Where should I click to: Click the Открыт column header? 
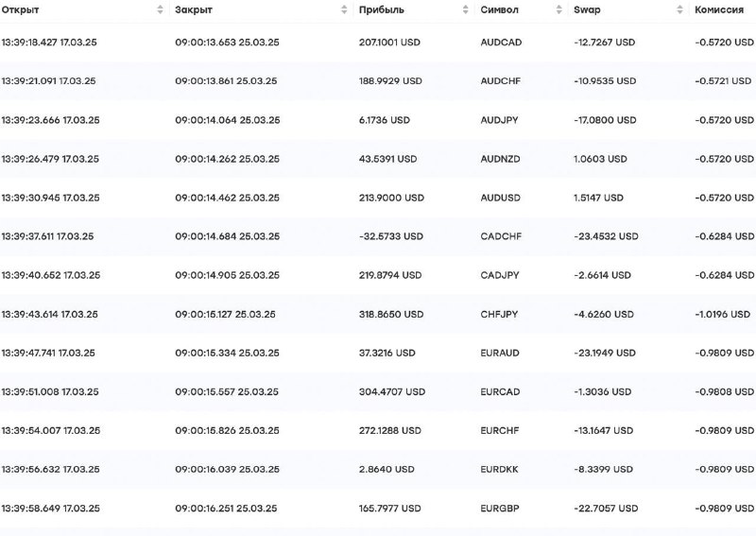tap(20, 9)
